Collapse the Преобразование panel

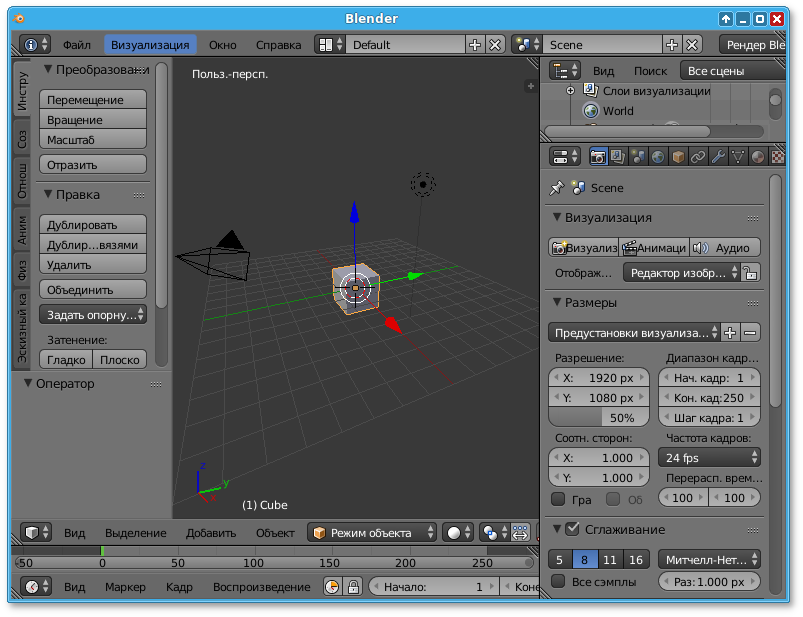click(x=48, y=69)
